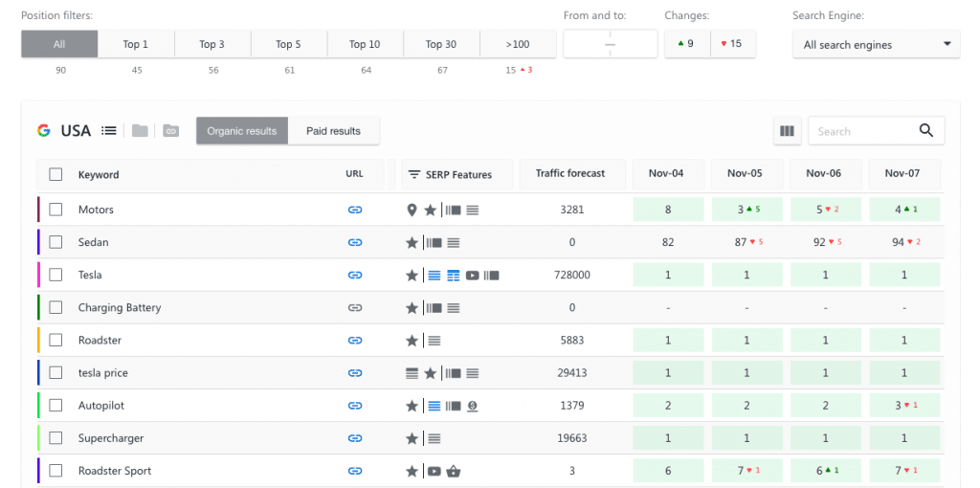Click the linked folder icon beside USA

click(x=170, y=130)
